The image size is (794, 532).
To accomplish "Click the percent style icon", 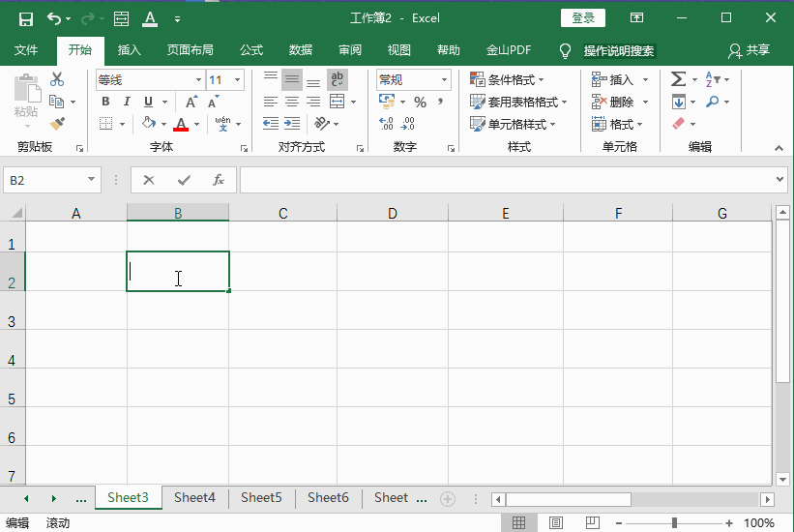I will click(420, 102).
